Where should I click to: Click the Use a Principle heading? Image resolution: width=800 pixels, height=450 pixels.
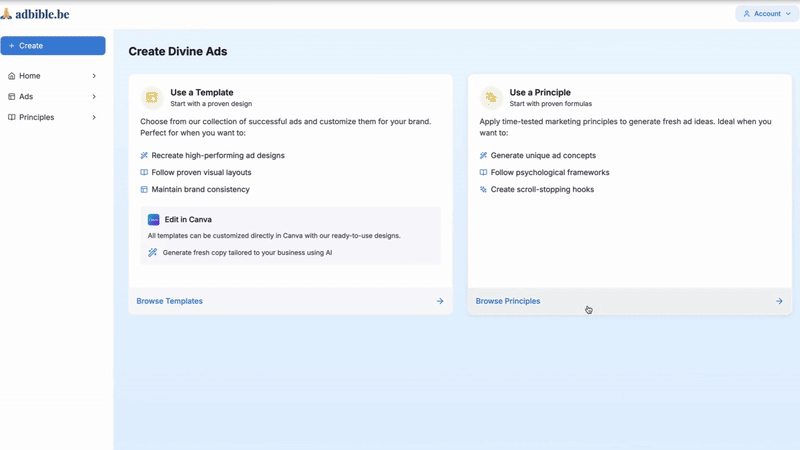(x=540, y=92)
